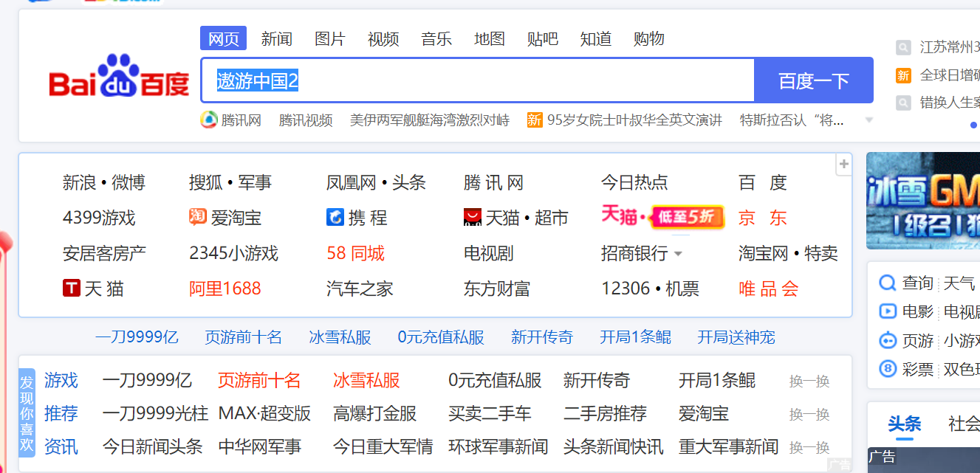Open the 新浪 site link

pyautogui.click(x=80, y=182)
